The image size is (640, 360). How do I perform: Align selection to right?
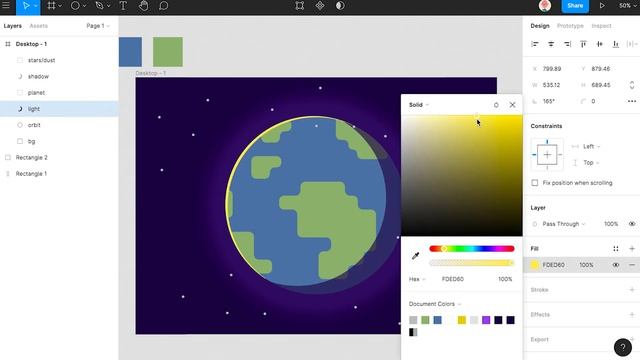click(567, 44)
